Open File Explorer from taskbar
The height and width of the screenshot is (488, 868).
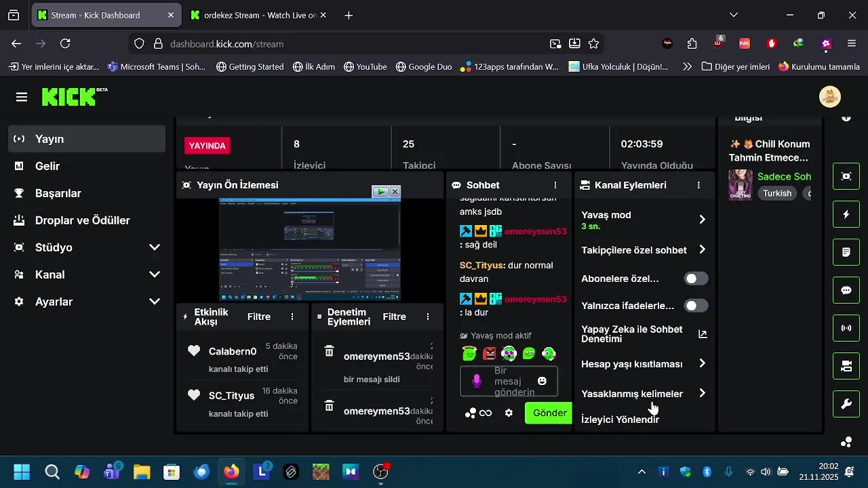pos(141,472)
